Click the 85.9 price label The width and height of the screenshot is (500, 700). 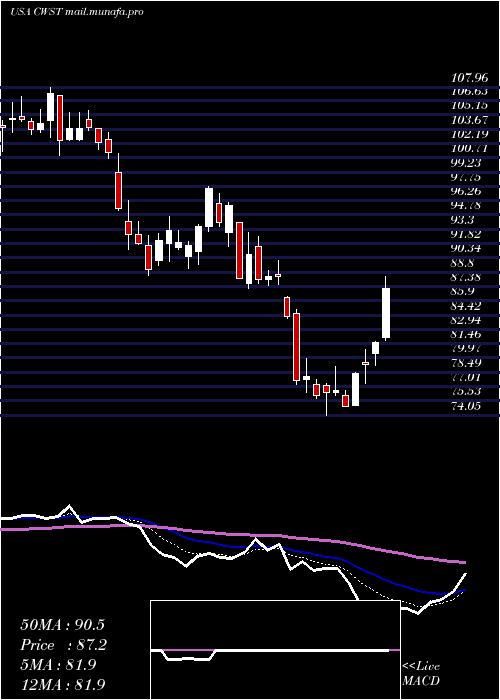coord(463,292)
